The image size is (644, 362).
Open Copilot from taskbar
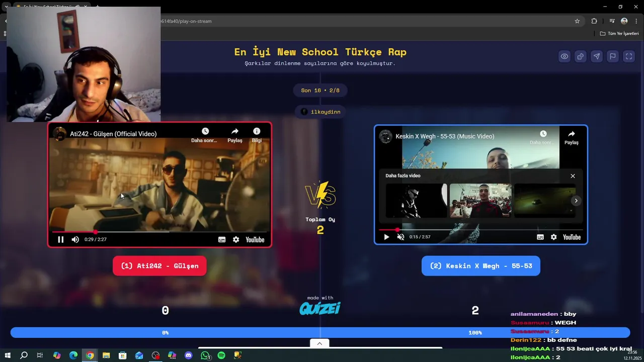point(57,355)
